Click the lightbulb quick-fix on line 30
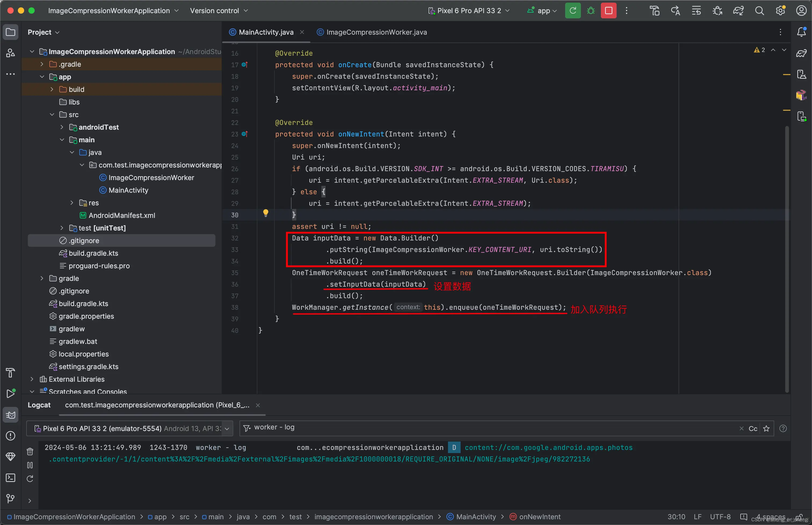 click(266, 213)
